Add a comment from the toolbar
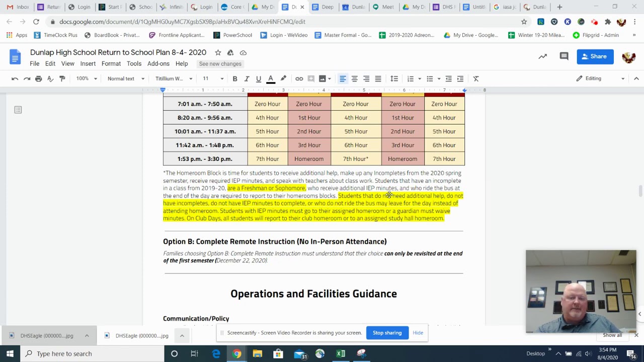The width and height of the screenshot is (644, 362). point(311,78)
